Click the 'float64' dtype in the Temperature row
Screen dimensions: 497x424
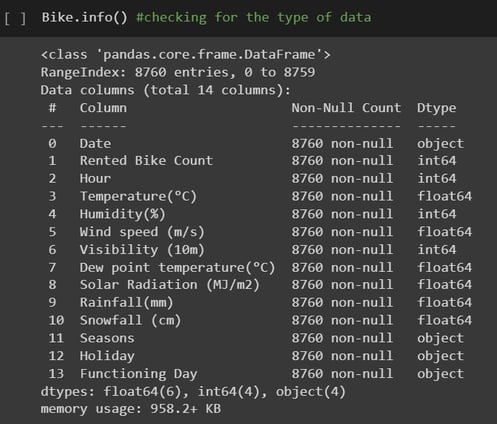444,196
